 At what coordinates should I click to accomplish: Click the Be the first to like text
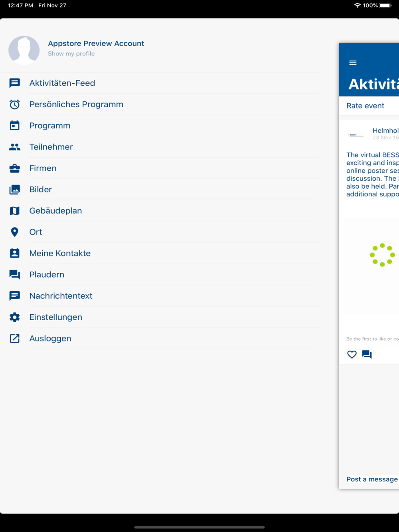(x=372, y=339)
